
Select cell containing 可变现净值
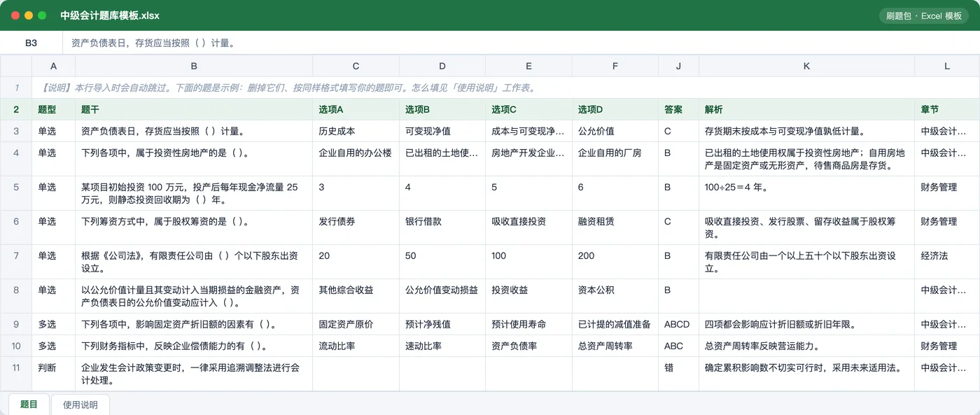coord(442,131)
